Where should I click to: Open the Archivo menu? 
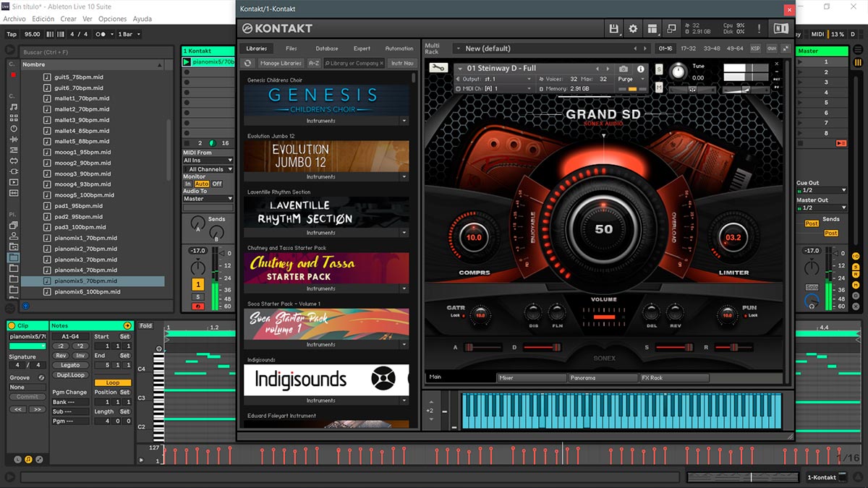tap(14, 19)
